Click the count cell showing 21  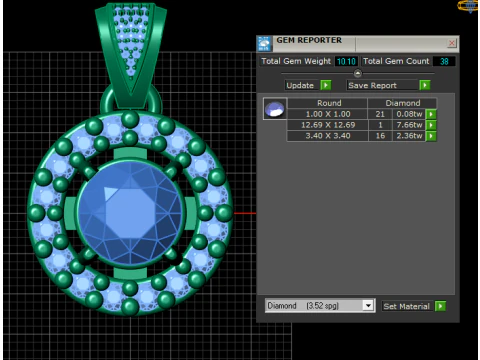(380, 114)
